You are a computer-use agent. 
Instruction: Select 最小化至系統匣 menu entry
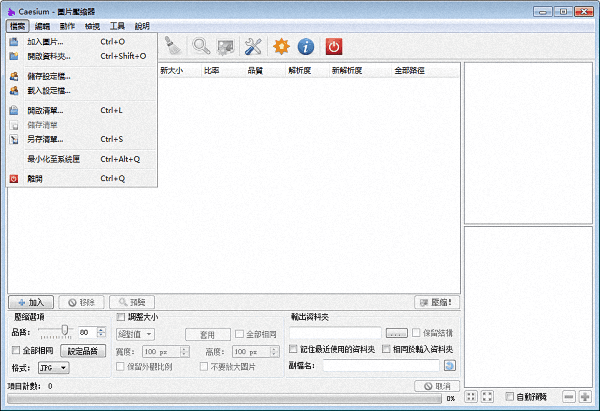coord(81,159)
